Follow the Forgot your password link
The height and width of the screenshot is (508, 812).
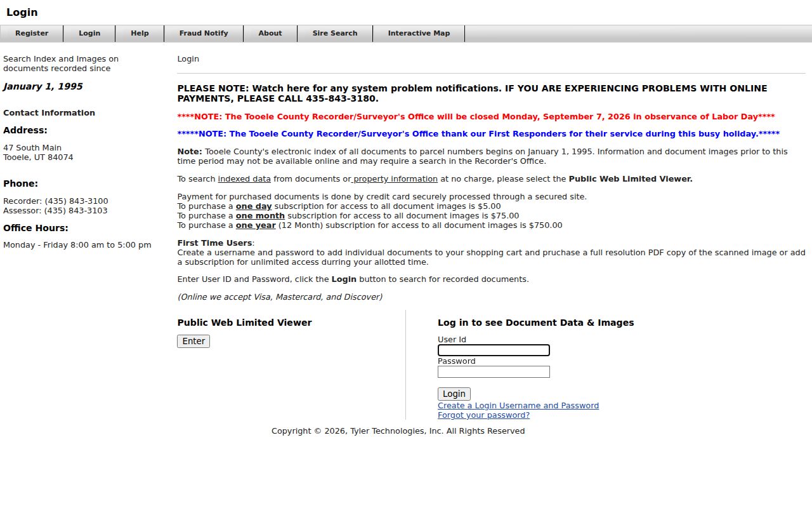pyautogui.click(x=483, y=415)
